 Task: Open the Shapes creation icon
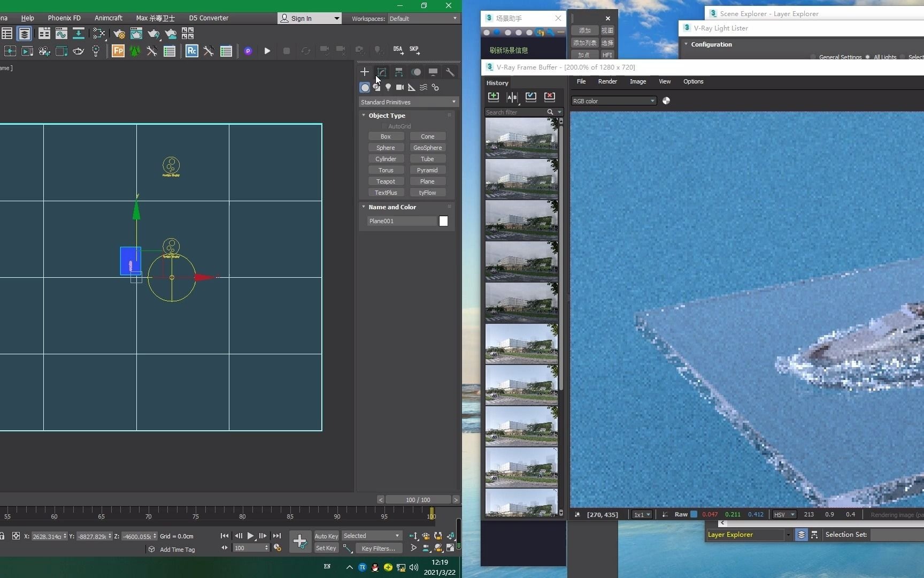[376, 87]
